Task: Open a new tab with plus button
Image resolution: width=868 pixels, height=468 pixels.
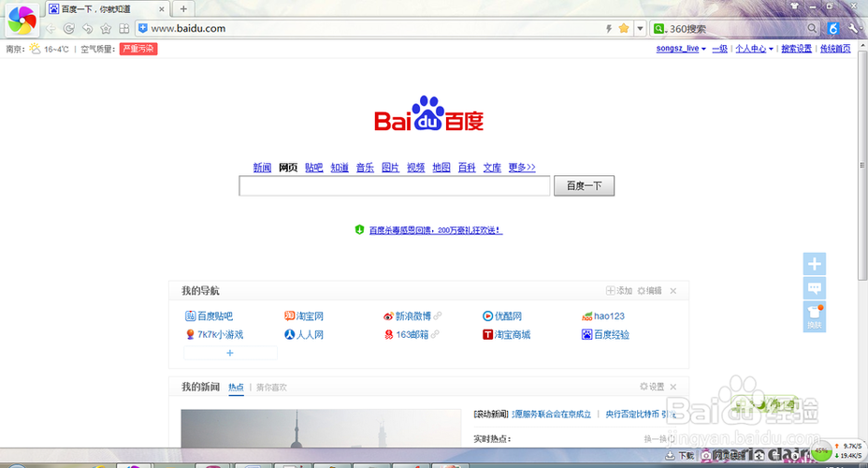Action: point(183,8)
